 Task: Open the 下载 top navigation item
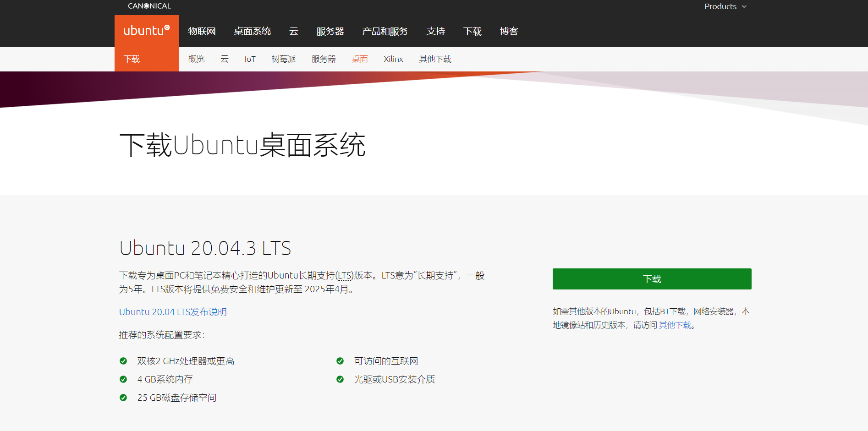(x=472, y=31)
